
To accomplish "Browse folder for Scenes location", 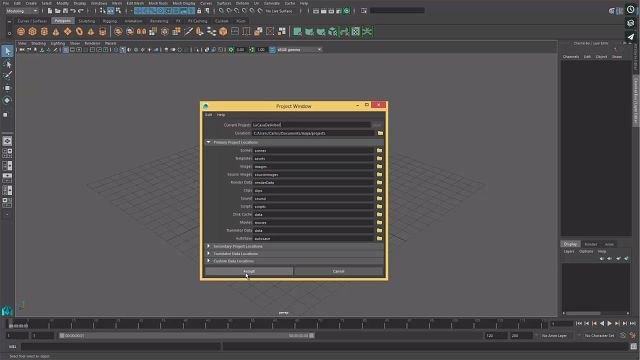I will (x=380, y=151).
